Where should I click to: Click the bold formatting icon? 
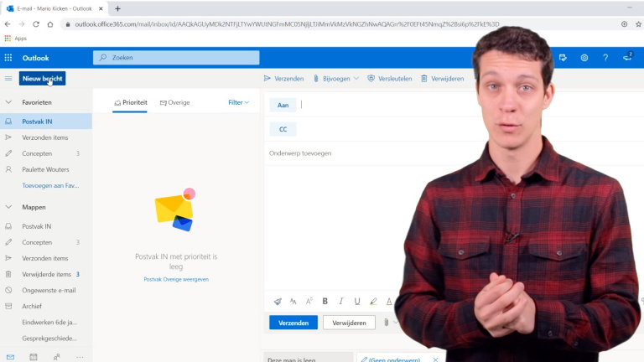pos(325,302)
